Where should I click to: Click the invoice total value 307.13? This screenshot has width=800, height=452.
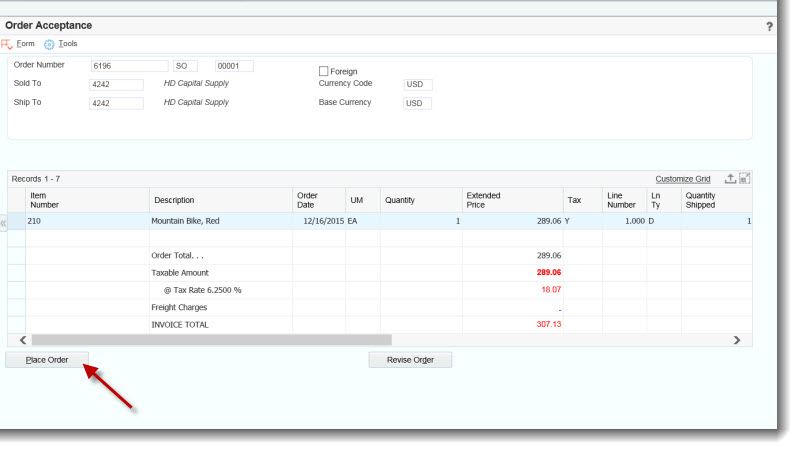point(548,324)
